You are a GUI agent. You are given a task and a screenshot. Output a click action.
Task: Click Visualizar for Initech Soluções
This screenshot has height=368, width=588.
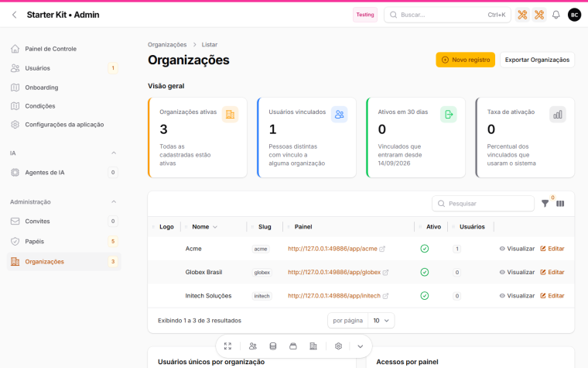pos(517,296)
